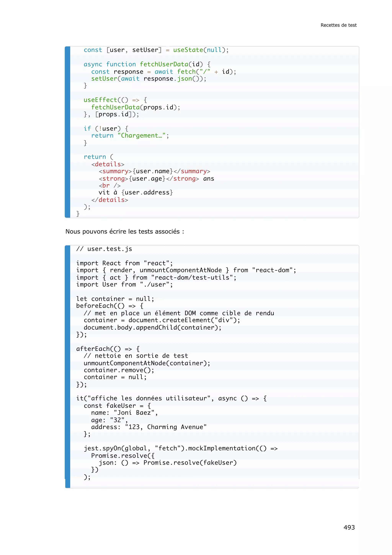Click the comment '// user.test.js'
Viewport: 392px width, 555px height.
[x=104, y=249]
